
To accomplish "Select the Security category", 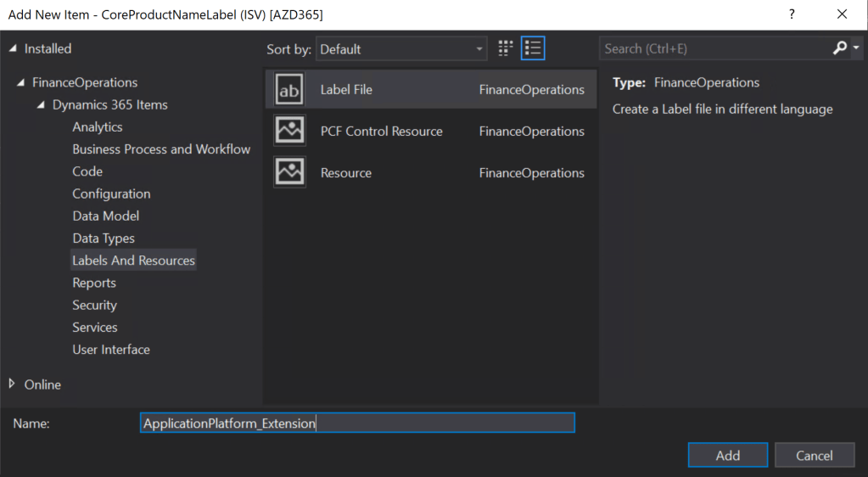I will click(94, 306).
